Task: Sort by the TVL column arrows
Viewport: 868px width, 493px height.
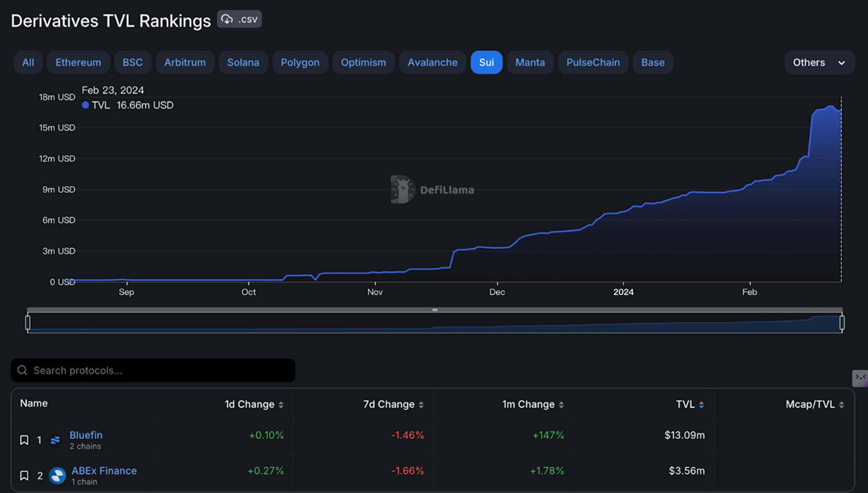Action: (x=701, y=405)
